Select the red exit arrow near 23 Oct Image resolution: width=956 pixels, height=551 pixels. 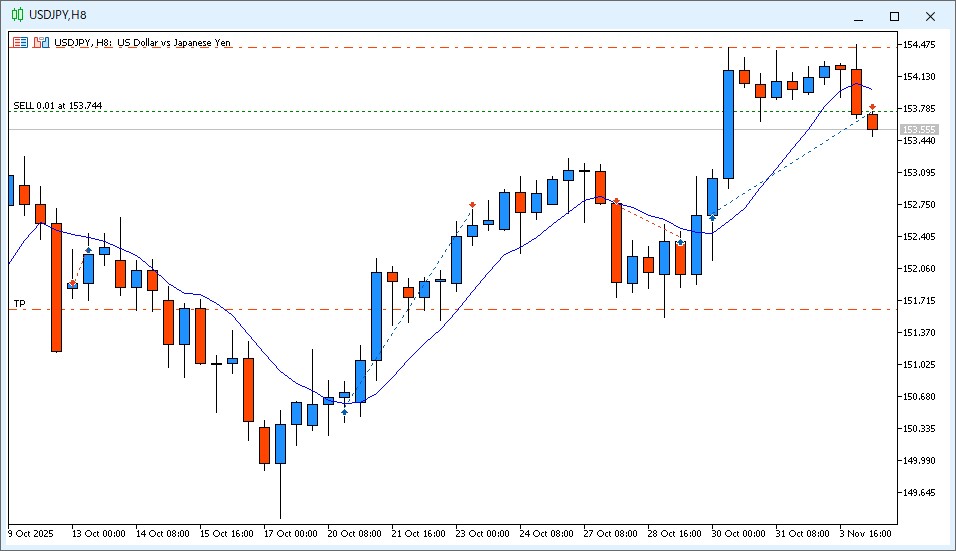(x=473, y=205)
